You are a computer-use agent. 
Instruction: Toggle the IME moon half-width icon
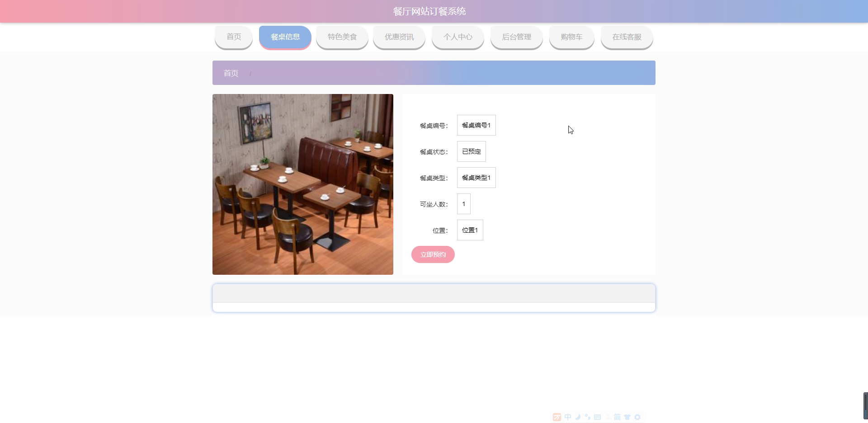coord(578,417)
